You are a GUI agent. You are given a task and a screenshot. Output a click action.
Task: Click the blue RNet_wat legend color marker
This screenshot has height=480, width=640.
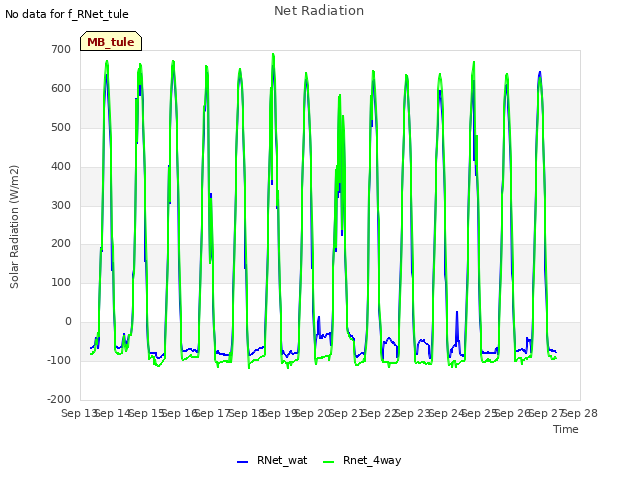(242, 462)
